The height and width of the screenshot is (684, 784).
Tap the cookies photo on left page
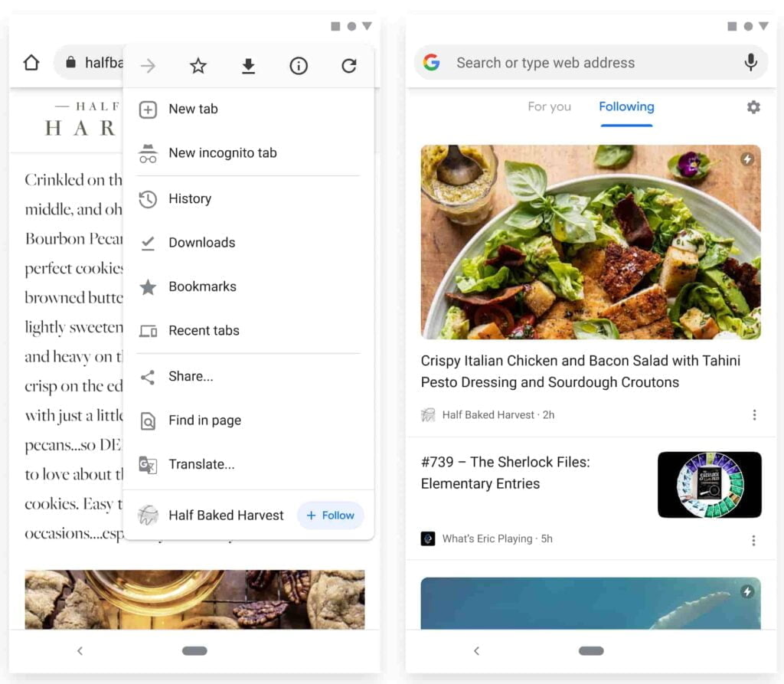[x=194, y=600]
